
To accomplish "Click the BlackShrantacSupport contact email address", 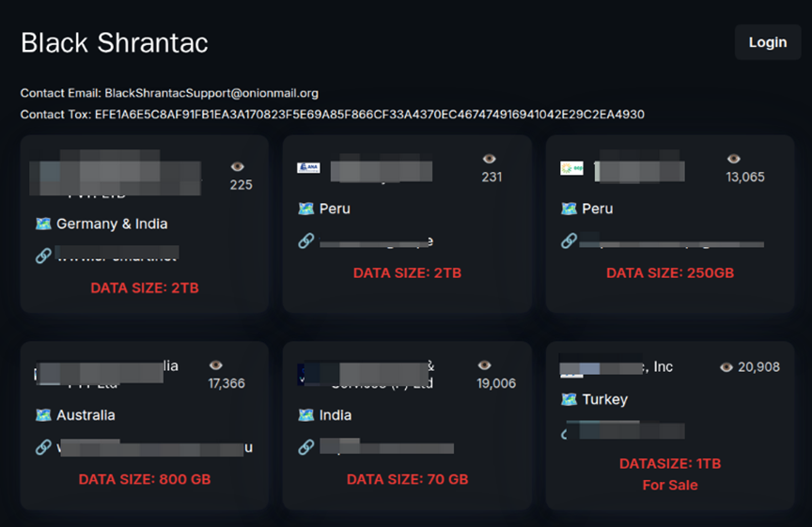I will tap(211, 93).
